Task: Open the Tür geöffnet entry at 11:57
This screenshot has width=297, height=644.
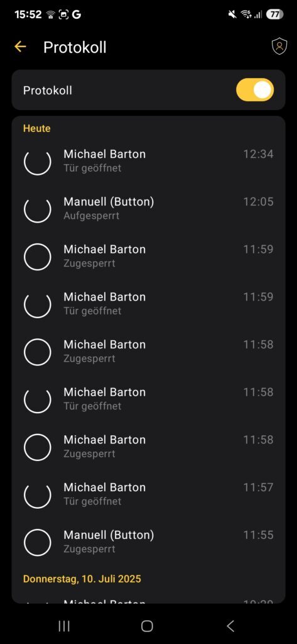Action: click(x=148, y=494)
